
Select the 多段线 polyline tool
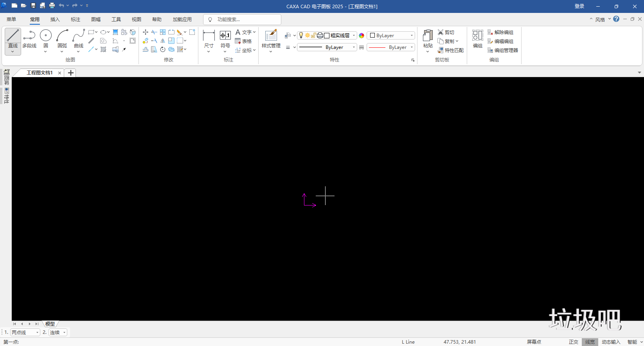pyautogui.click(x=29, y=38)
